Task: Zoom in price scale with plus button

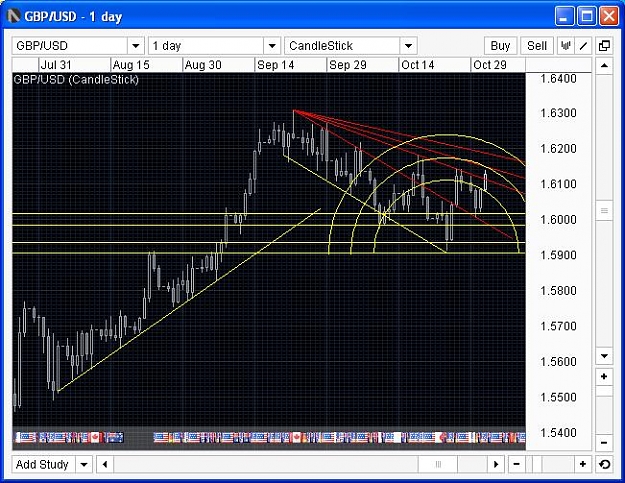Action: [x=604, y=377]
